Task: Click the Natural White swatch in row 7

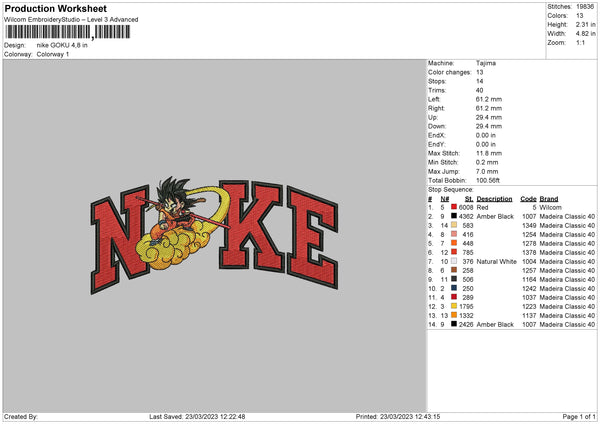Action: pyautogui.click(x=454, y=261)
